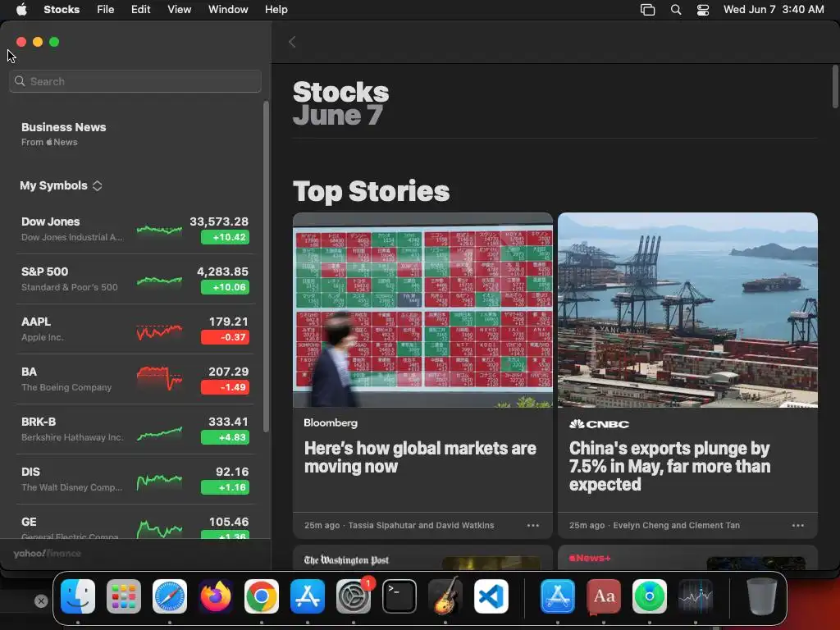Click the AAPL sparkline chart
The width and height of the screenshot is (840, 630).
(159, 332)
